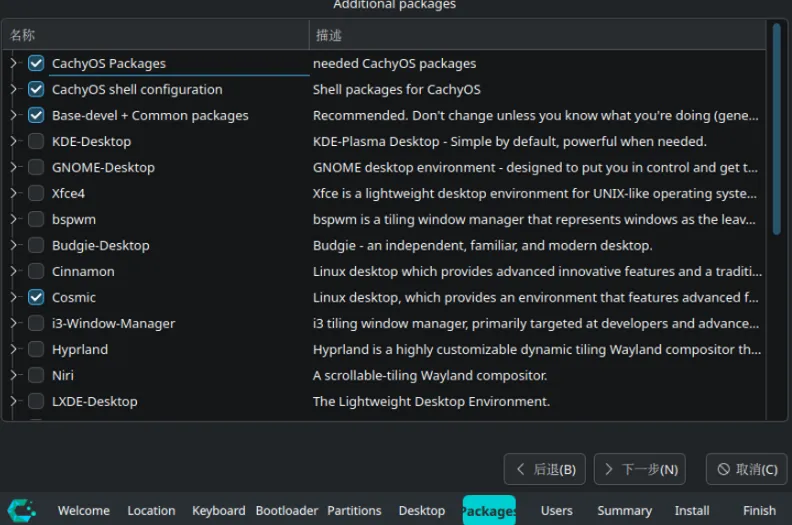Cancel installation with 取消(C) button

(746, 469)
